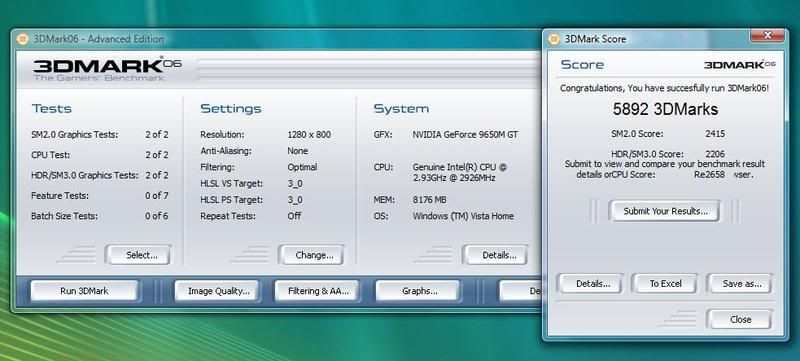Click the Close button in the Score window

[739, 320]
